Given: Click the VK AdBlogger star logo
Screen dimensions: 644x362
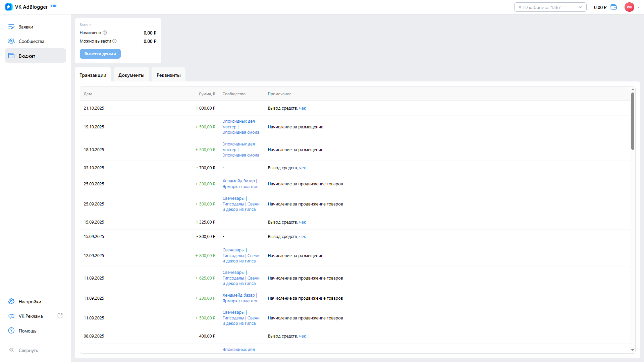Looking at the screenshot, I should pos(9,7).
